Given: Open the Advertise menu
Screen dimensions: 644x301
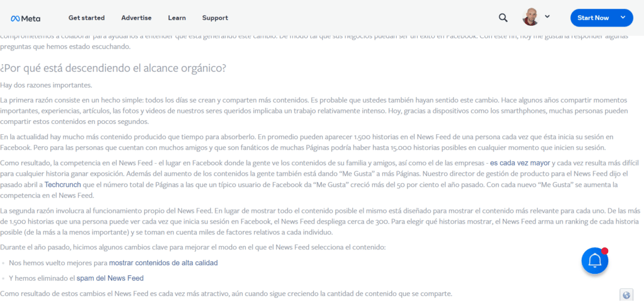Looking at the screenshot, I should click(x=136, y=18).
